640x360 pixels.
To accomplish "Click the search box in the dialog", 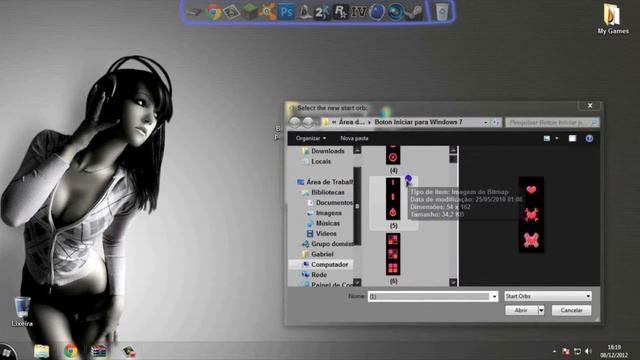I will (x=552, y=122).
